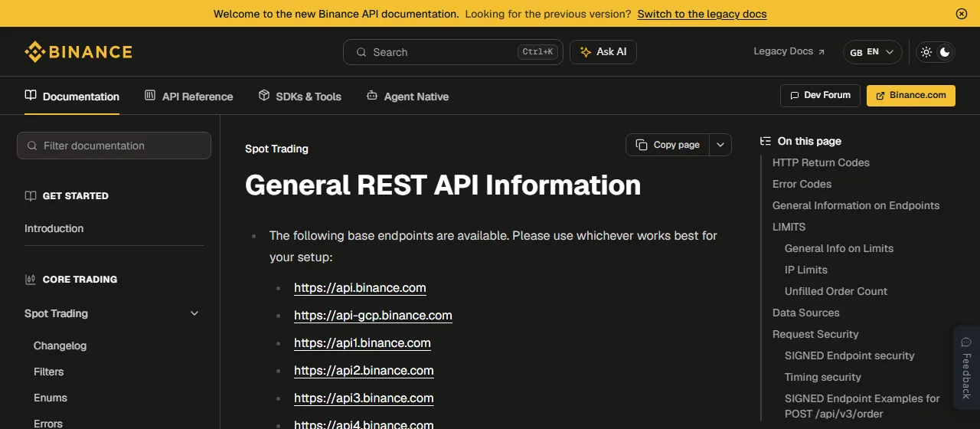Jump to General Info on Limits
Viewport: 980px width, 429px height.
[839, 248]
